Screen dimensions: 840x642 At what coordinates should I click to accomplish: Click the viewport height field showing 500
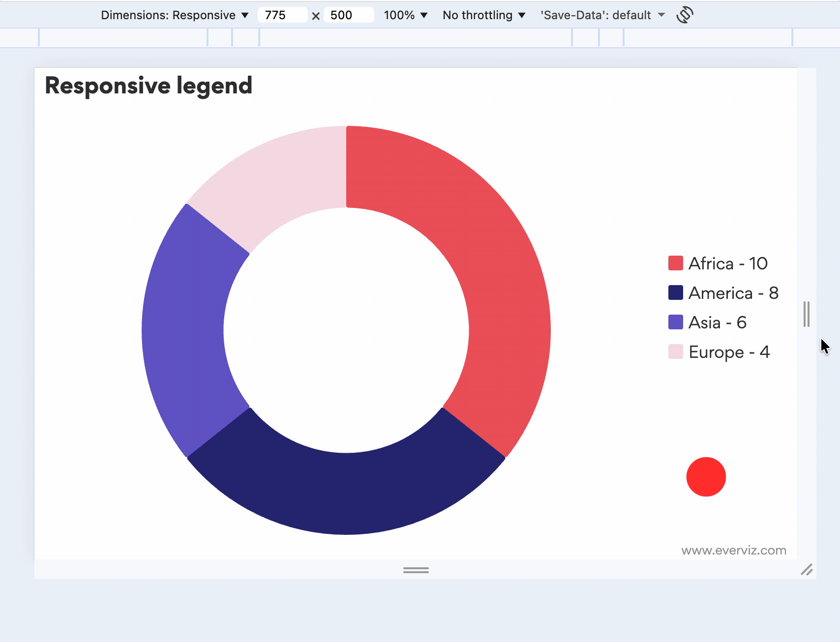pyautogui.click(x=348, y=15)
